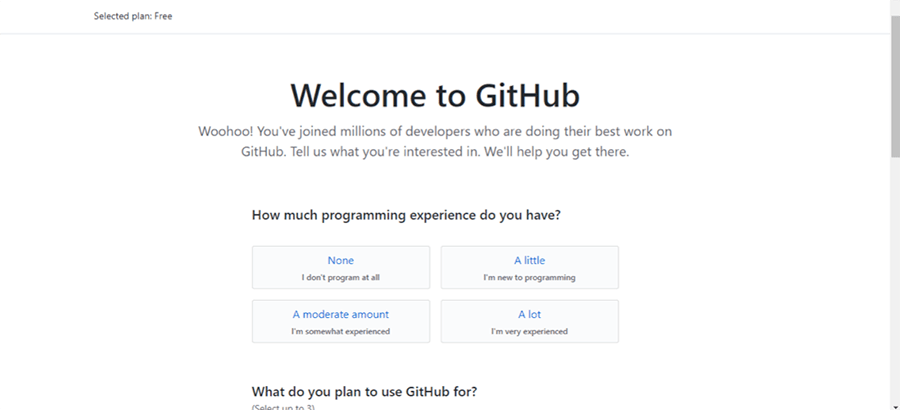The image size is (900, 410).
Task: Select the 'None' programming experience option
Action: 340,268
